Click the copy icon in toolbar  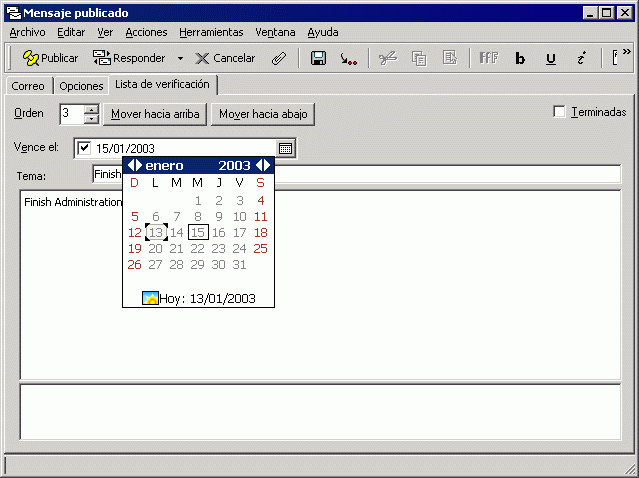[419, 58]
